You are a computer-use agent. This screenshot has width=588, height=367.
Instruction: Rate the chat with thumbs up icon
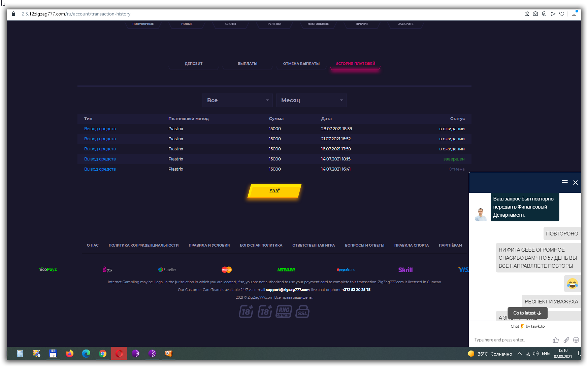click(x=556, y=340)
